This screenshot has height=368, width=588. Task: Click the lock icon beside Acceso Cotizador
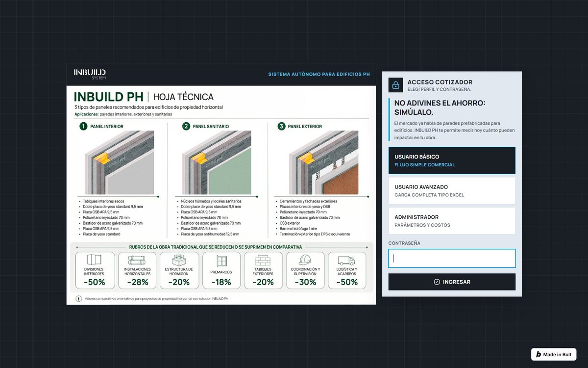pyautogui.click(x=395, y=85)
